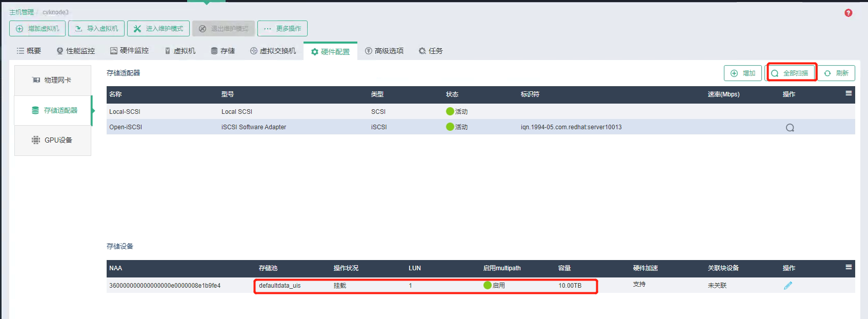Click the 全部扫描 button
The image size is (868, 319).
(792, 73)
